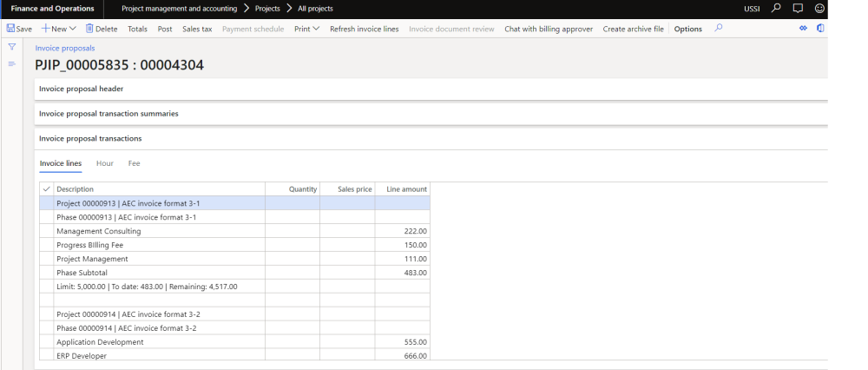The height and width of the screenshot is (370, 868).
Task: Open the search icon in top bar
Action: [776, 9]
